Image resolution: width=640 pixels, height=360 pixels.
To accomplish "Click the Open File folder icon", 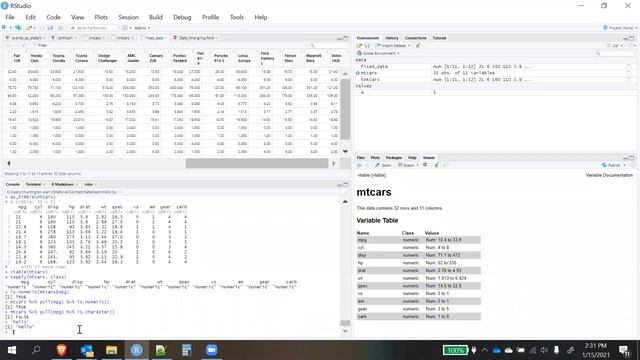I will tap(29, 28).
